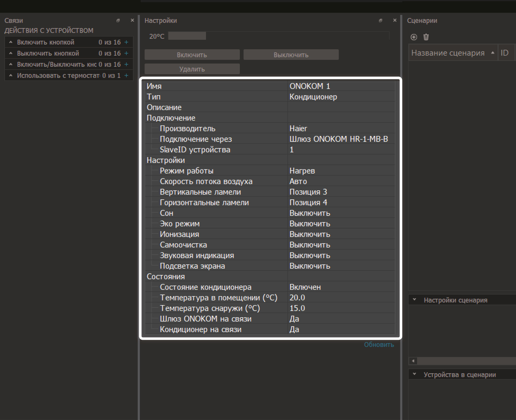Click scenario list left scroll arrow
This screenshot has width=516, height=420.
coord(413,361)
